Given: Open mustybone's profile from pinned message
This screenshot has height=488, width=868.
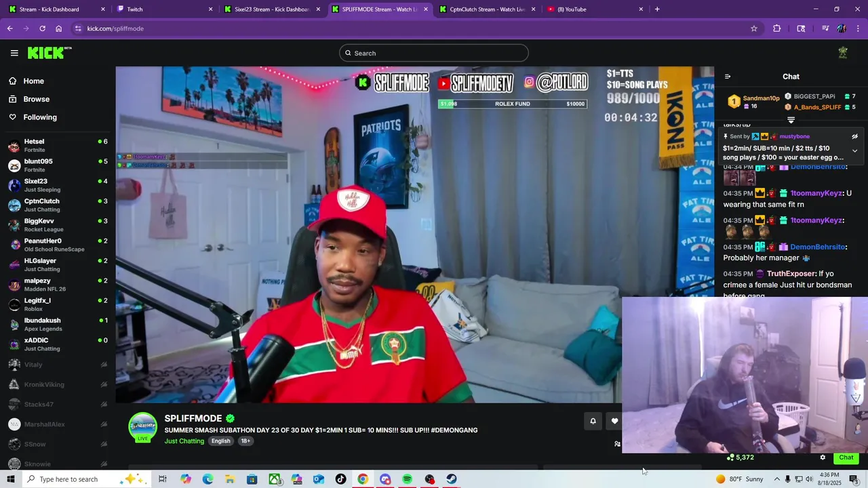Looking at the screenshot, I should click(794, 136).
